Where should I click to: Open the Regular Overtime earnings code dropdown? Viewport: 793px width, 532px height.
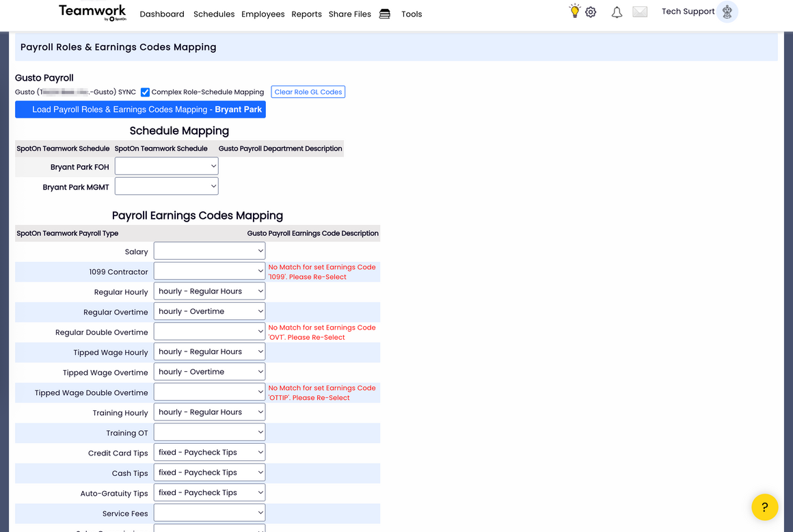(209, 312)
